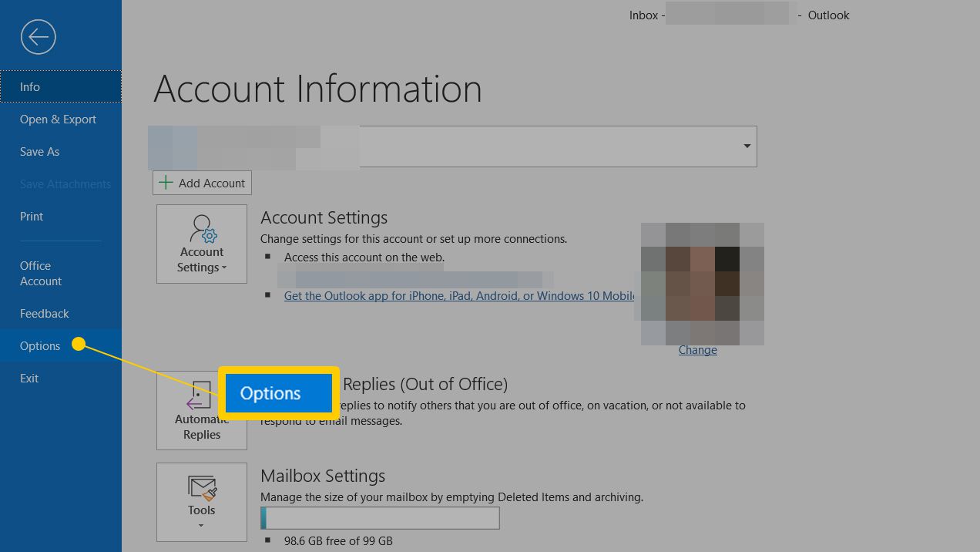Click the Account Settings heading text
980x552 pixels.
(x=324, y=217)
